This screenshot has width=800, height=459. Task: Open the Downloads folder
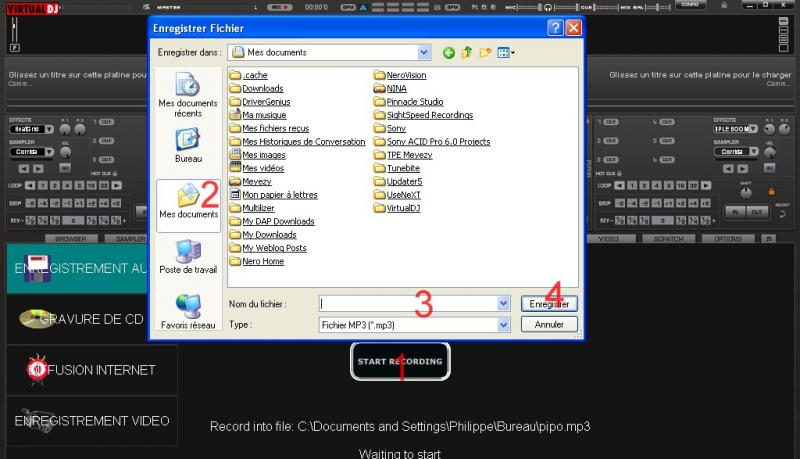click(x=256, y=88)
